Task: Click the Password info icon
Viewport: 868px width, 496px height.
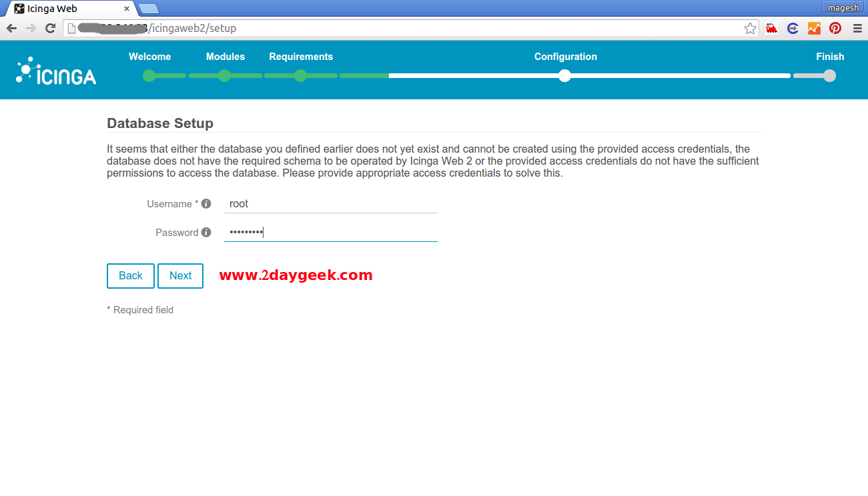Action: (206, 232)
